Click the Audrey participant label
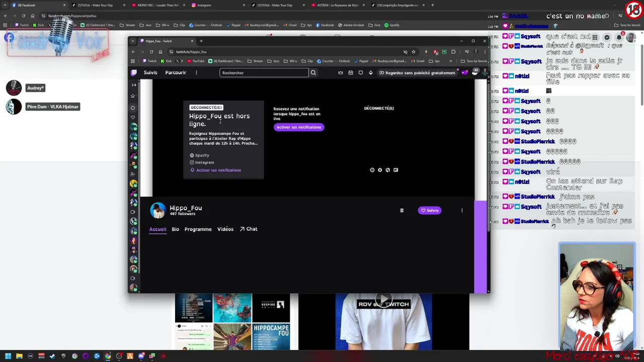 coord(35,88)
